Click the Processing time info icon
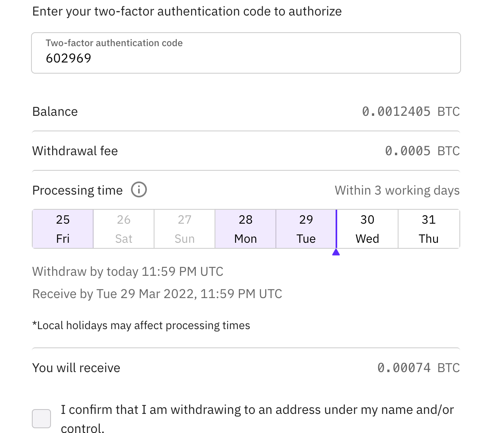This screenshot has height=433, width=504. click(139, 190)
